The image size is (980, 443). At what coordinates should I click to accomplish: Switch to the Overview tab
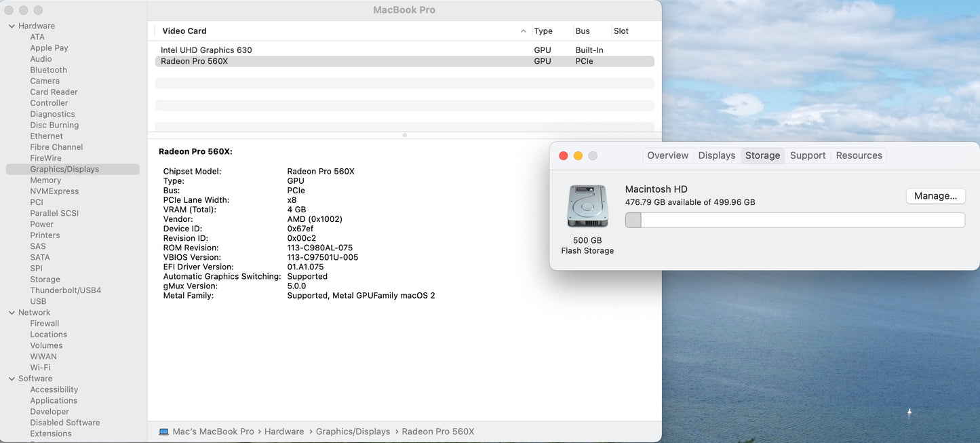tap(667, 155)
